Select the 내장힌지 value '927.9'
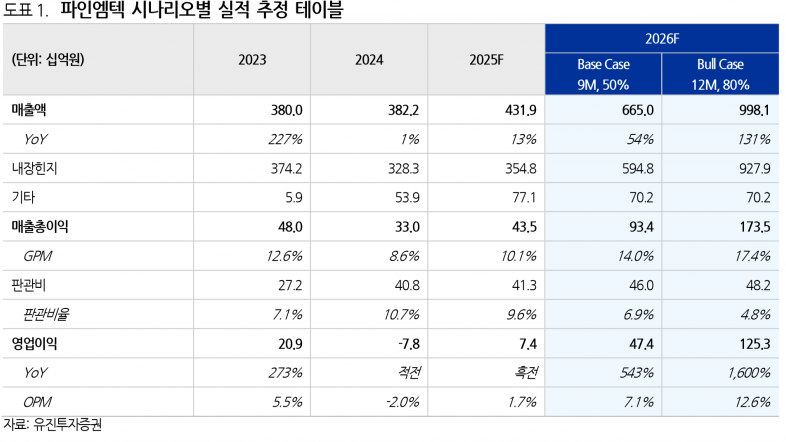This screenshot has height=442, width=786. [x=755, y=168]
